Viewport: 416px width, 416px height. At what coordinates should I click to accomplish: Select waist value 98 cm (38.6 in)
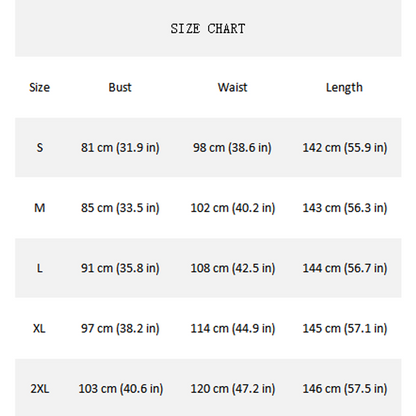(232, 148)
